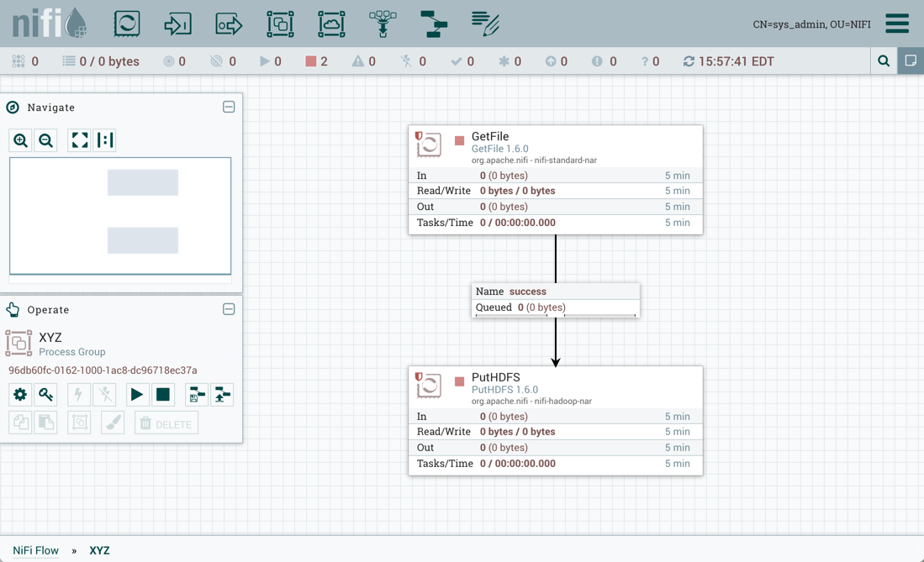Click the birdseye navigation thumbnail
Viewport: 924px width, 562px height.
point(120,216)
